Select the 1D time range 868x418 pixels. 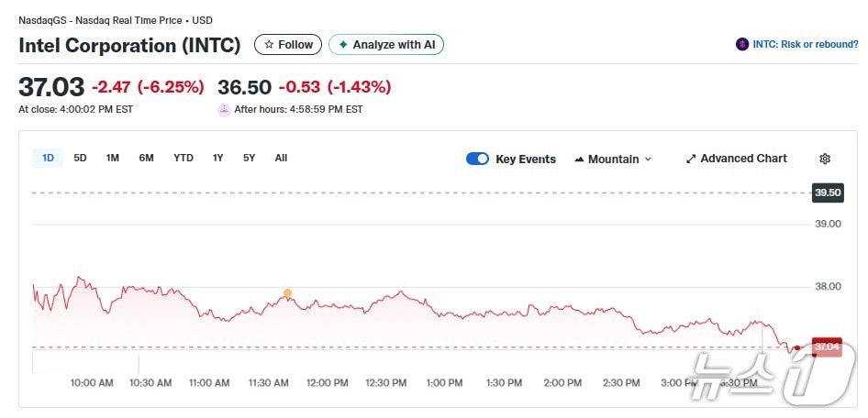[48, 158]
